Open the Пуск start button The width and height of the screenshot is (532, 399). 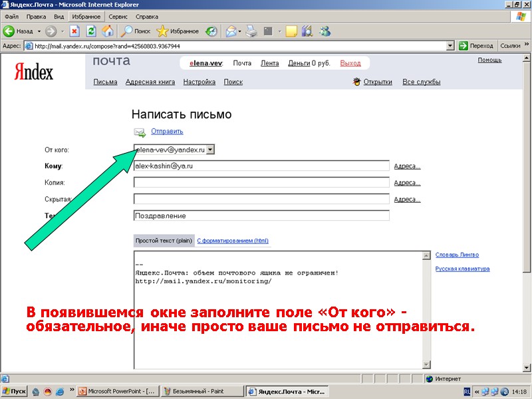point(15,391)
